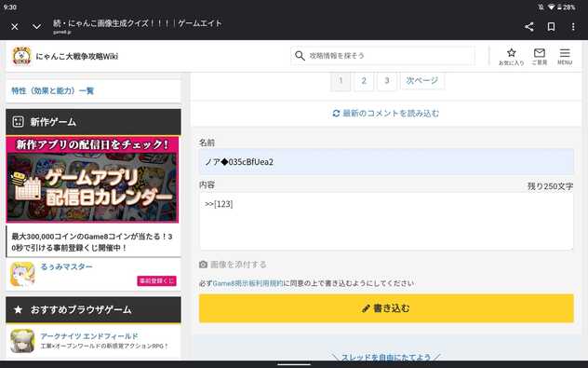Go to comment page 3
This screenshot has width=588, height=368.
pyautogui.click(x=387, y=80)
